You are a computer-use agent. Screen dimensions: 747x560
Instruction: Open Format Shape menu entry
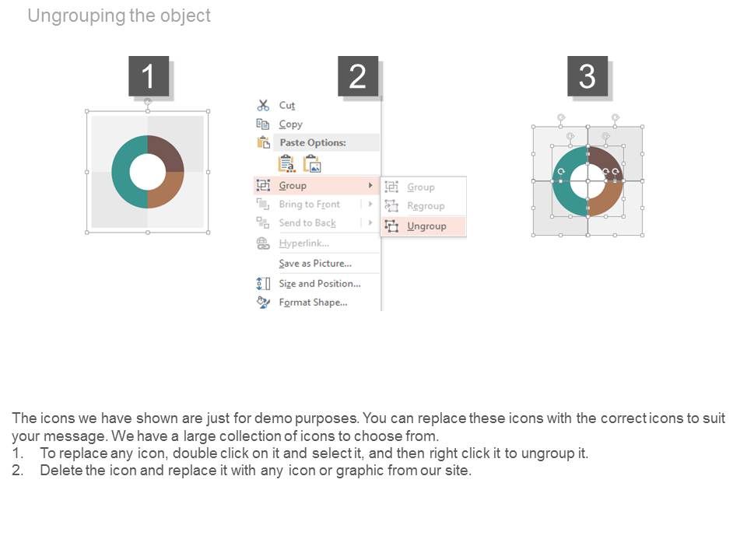pos(313,303)
